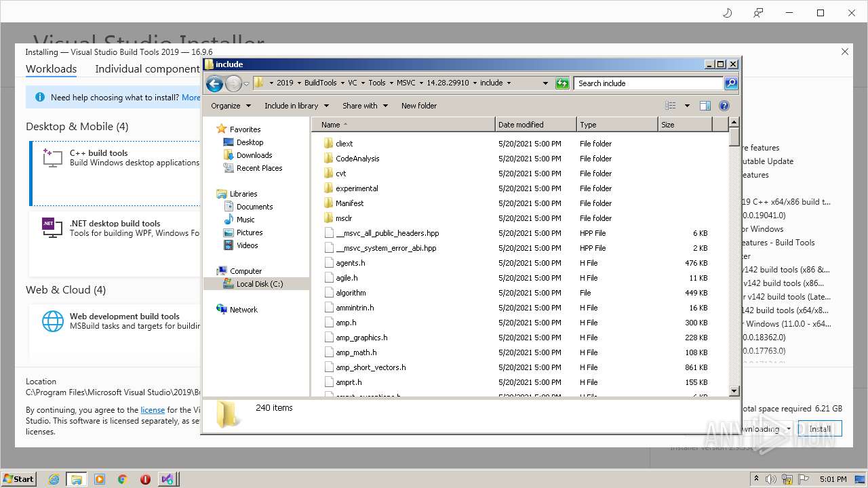Select the agents.h file icon
Viewport: 868px width, 488px height.
(x=329, y=263)
